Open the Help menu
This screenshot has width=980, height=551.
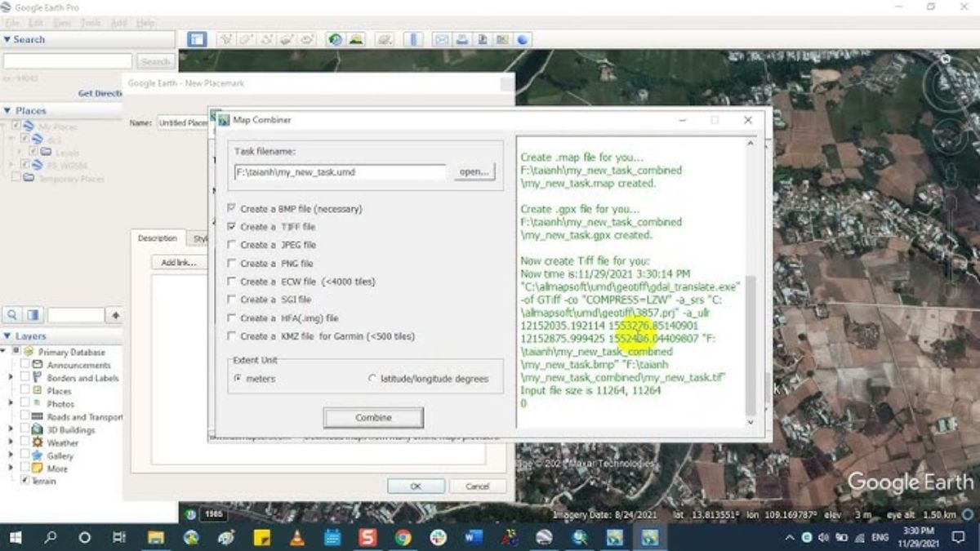coord(145,24)
